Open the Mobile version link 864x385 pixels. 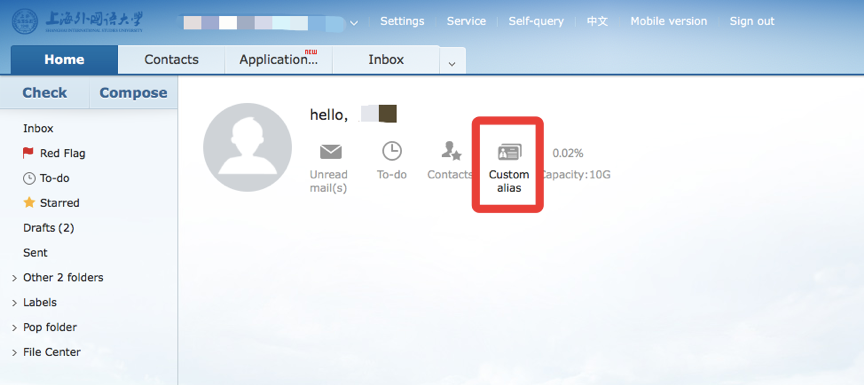(x=669, y=21)
